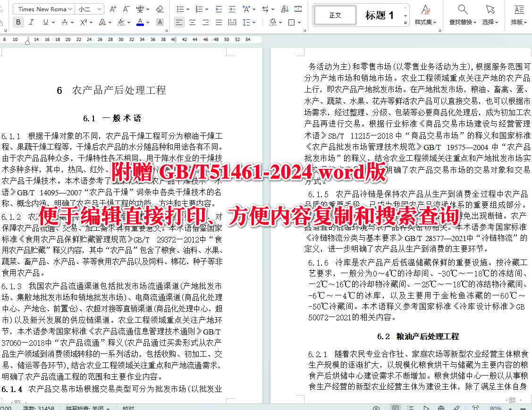The height and width of the screenshot is (410, 532).
Task: Toggle italic formatting
Action: pyautogui.click(x=30, y=22)
